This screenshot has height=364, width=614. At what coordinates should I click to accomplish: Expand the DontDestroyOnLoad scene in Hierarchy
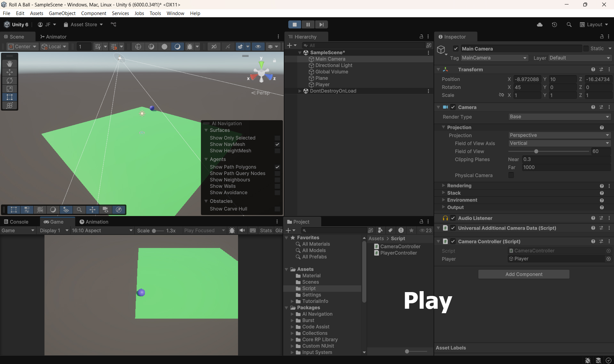coord(300,91)
